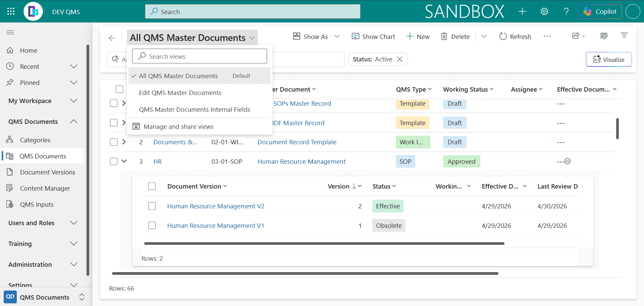
Task: Check Human Resource Management V2 row
Action: click(x=152, y=206)
